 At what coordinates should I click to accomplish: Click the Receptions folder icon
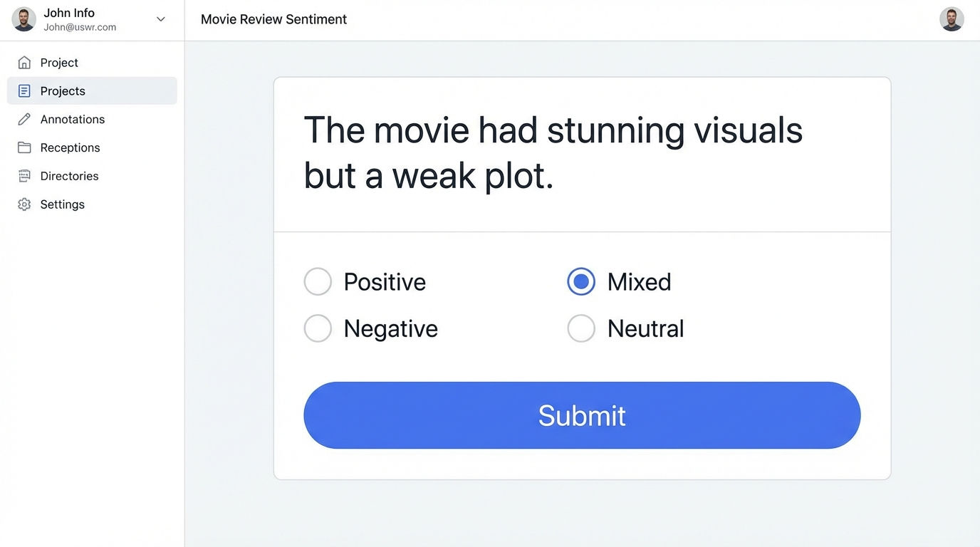24,147
